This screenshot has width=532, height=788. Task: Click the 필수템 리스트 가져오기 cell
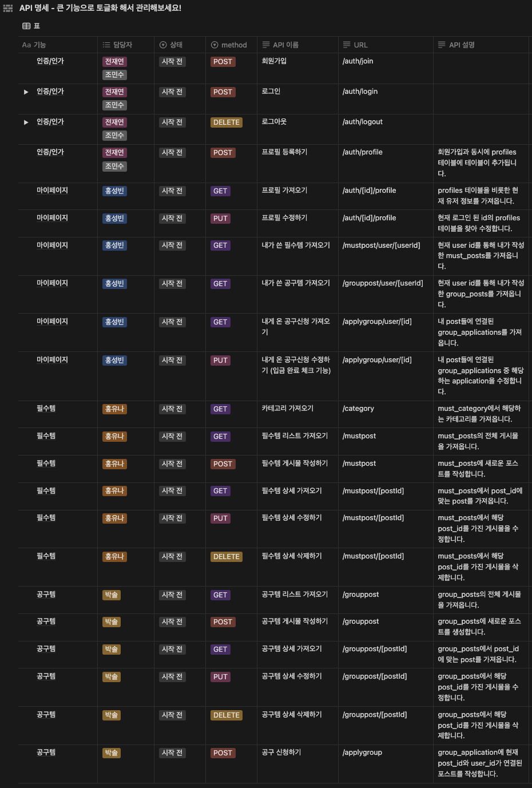(x=297, y=441)
